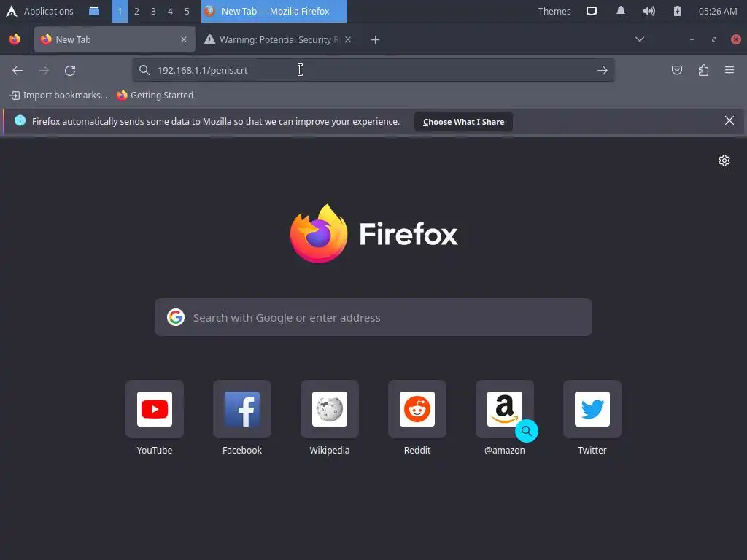Screen dimensions: 747x560
Task: Focus the Search with Google field
Action: (x=373, y=318)
